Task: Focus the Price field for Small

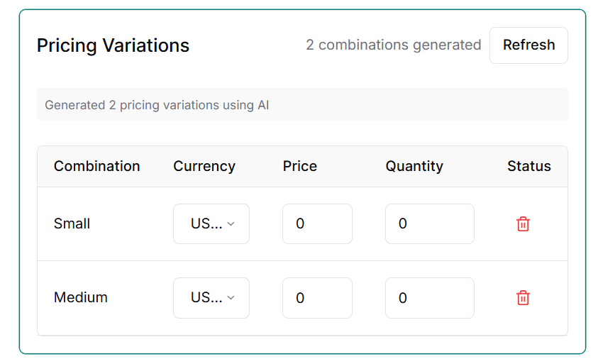Action: [317, 224]
